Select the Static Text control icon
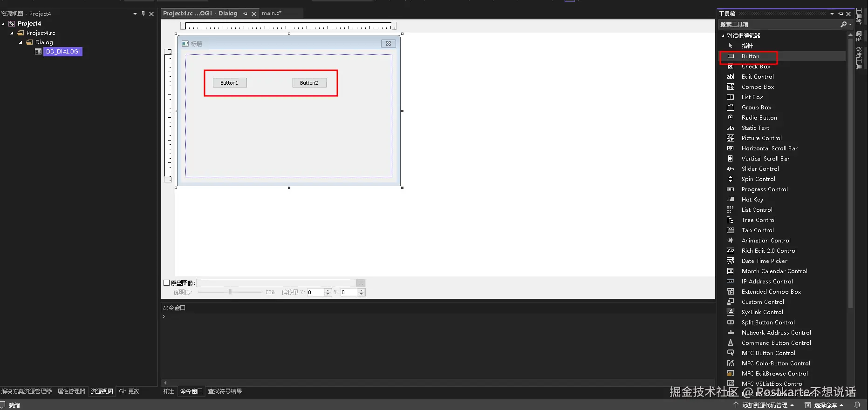Screen dimensions: 868x410 (731, 128)
